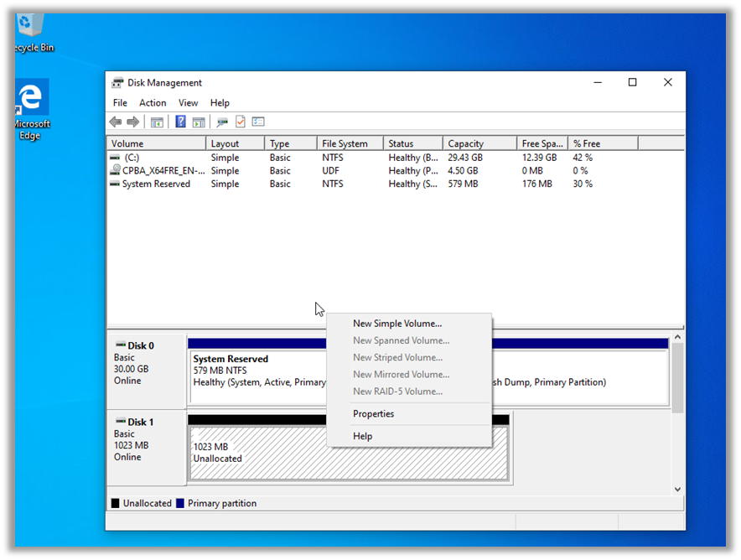This screenshot has height=560, width=741.
Task: Sort by the % Free column header
Action: click(x=603, y=143)
